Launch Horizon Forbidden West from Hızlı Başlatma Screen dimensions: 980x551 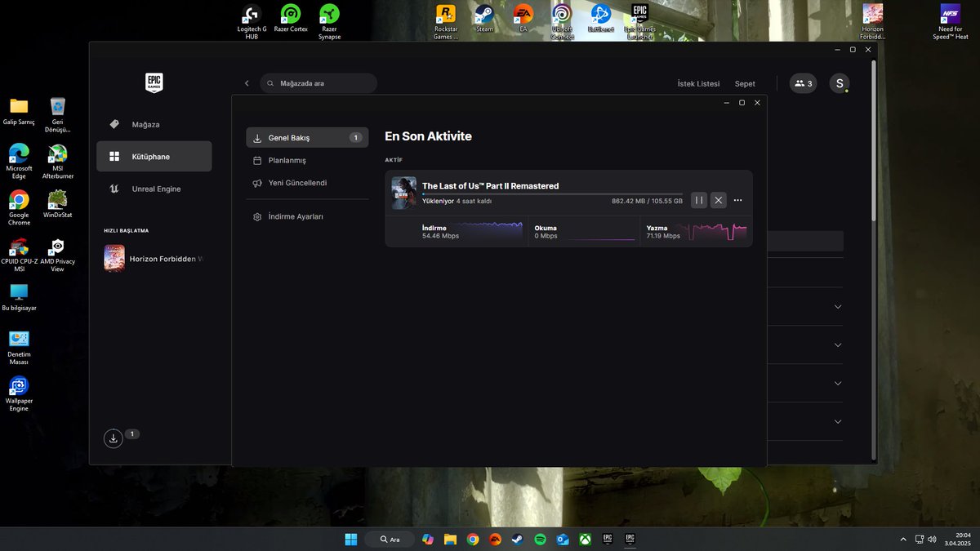(154, 258)
